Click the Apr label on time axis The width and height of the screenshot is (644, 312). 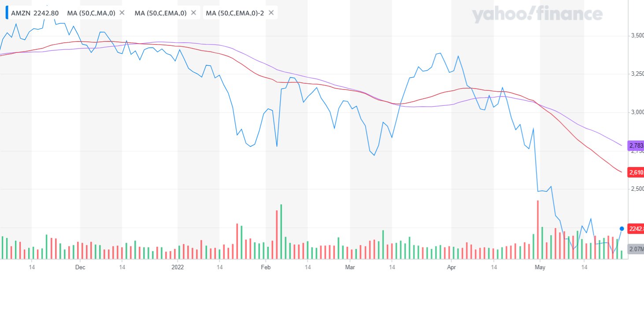451,267
